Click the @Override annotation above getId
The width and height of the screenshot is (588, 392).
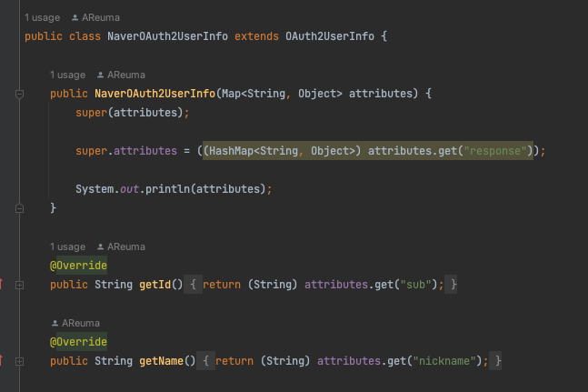coord(78,266)
